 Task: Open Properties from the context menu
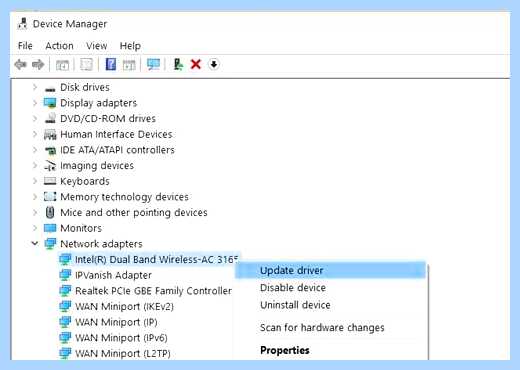pos(330,350)
